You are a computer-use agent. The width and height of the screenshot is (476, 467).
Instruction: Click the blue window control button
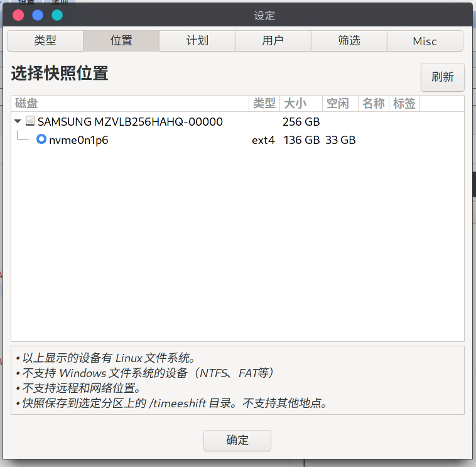[x=38, y=15]
